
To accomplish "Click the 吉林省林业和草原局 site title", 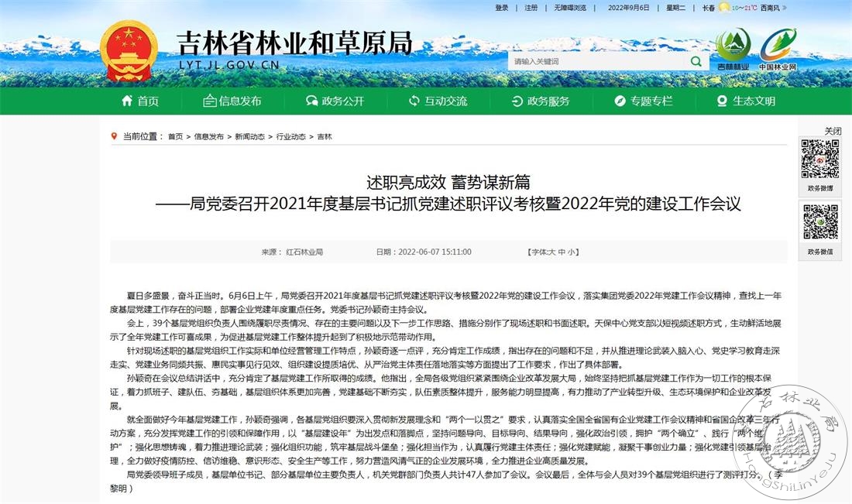I will pyautogui.click(x=295, y=43).
